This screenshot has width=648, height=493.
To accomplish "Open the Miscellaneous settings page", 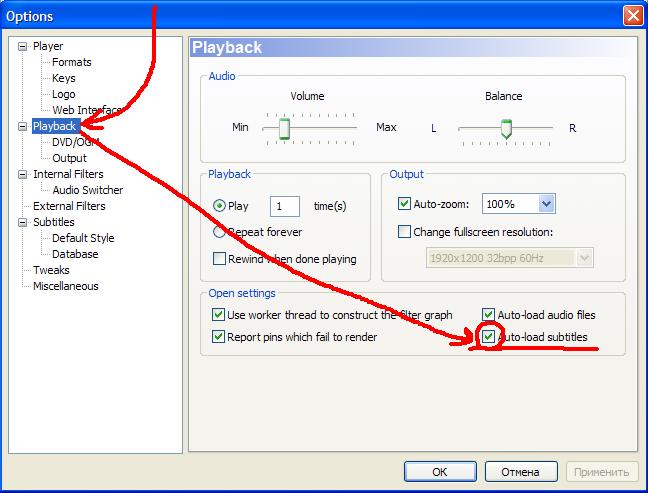I will [66, 286].
